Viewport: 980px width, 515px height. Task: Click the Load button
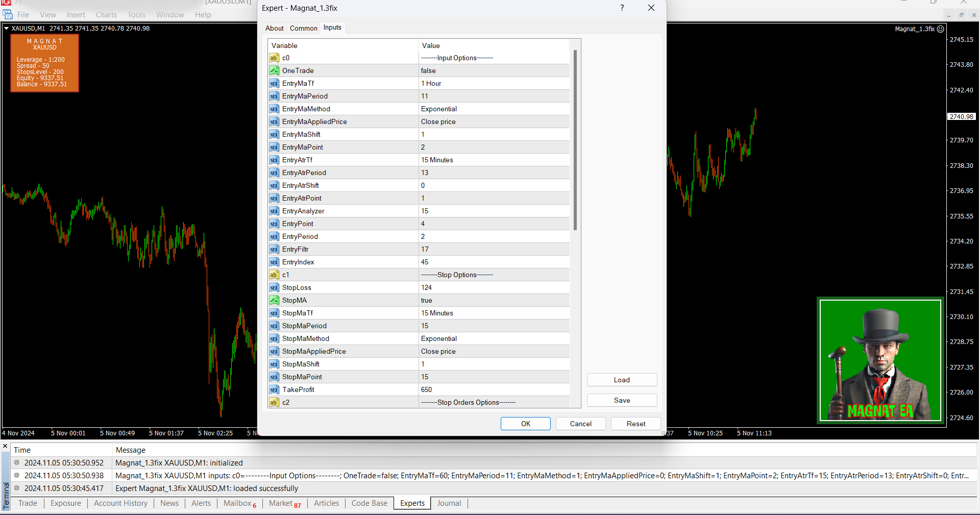click(621, 380)
